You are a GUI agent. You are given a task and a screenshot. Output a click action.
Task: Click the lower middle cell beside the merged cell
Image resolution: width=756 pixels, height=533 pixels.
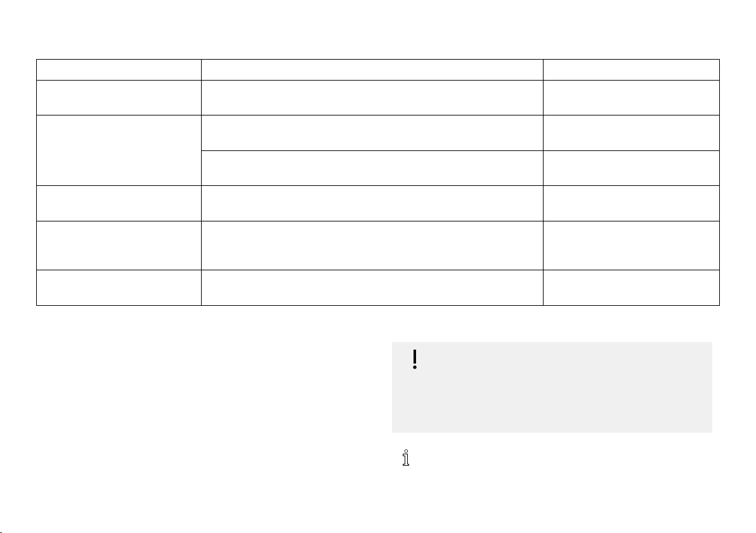(372, 168)
